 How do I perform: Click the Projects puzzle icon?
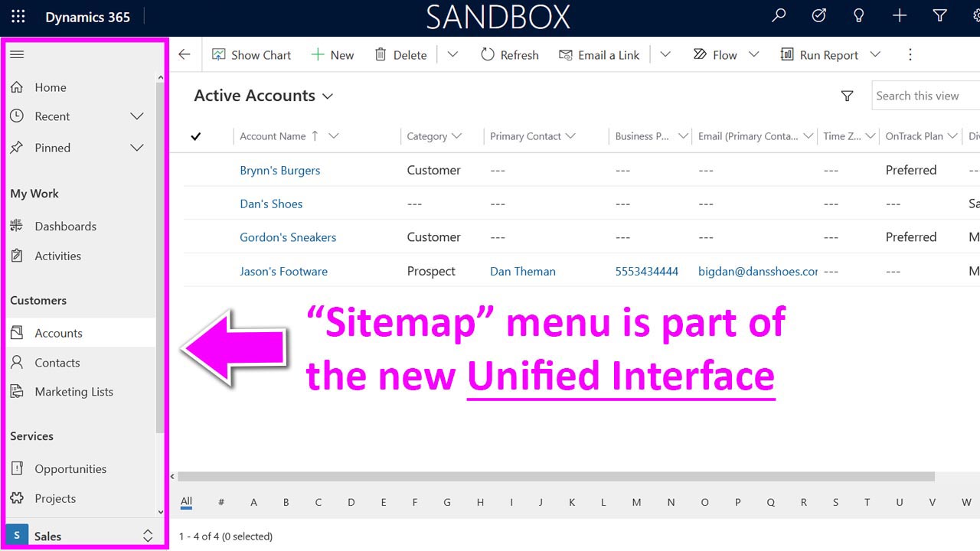point(17,498)
